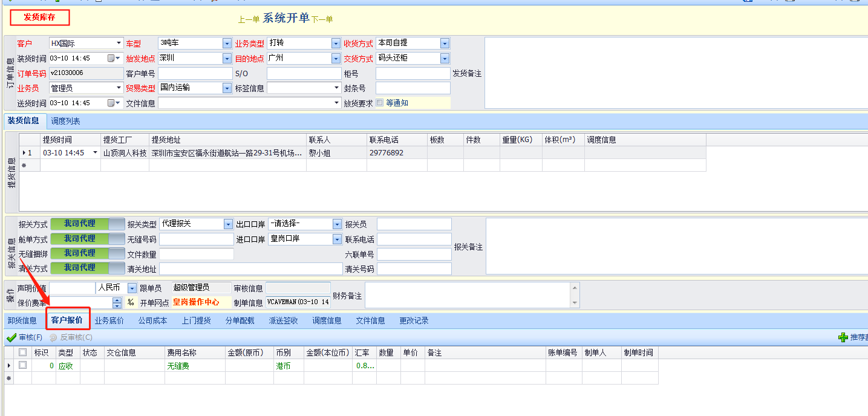Open the 目的地点 dropdown showing 广州
The image size is (868, 416).
(x=336, y=59)
